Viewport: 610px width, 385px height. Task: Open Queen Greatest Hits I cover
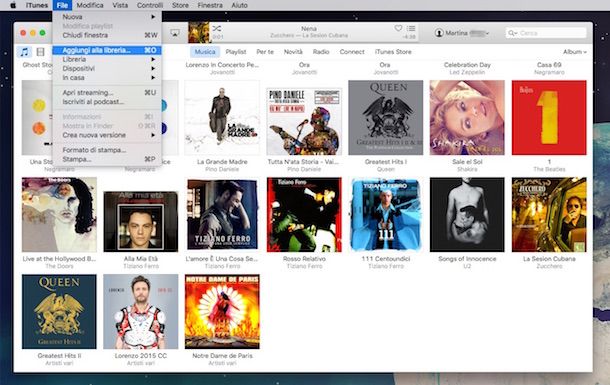tap(386, 117)
